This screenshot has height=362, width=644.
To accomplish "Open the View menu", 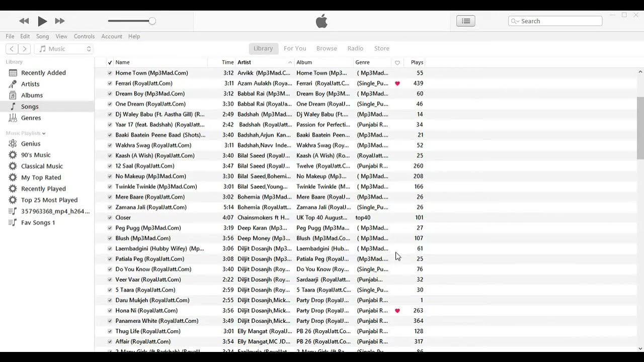I will click(61, 36).
